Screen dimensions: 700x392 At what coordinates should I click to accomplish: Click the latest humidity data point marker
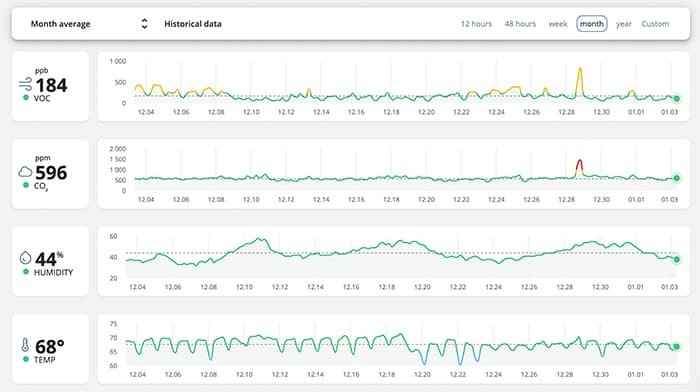click(x=677, y=259)
